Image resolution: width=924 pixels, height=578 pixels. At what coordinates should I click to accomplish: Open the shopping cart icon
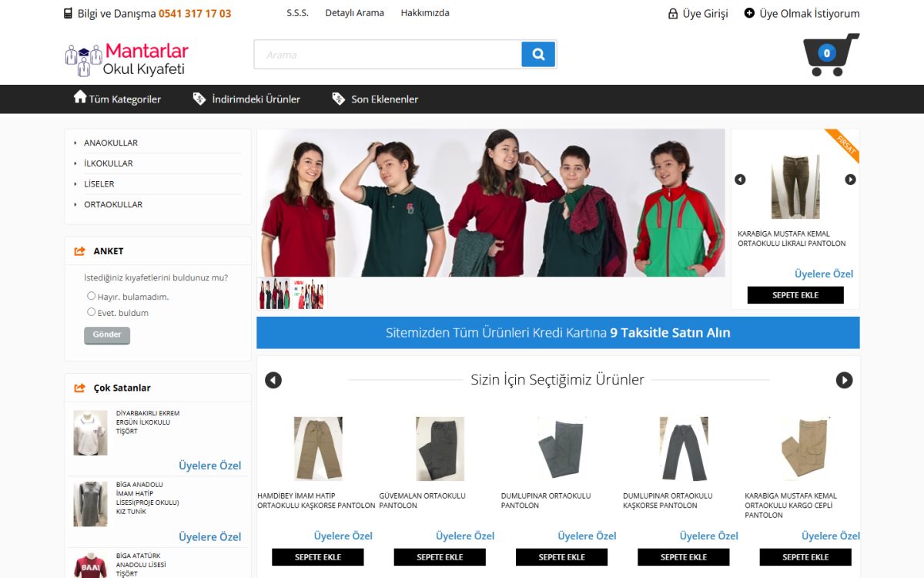pos(830,55)
